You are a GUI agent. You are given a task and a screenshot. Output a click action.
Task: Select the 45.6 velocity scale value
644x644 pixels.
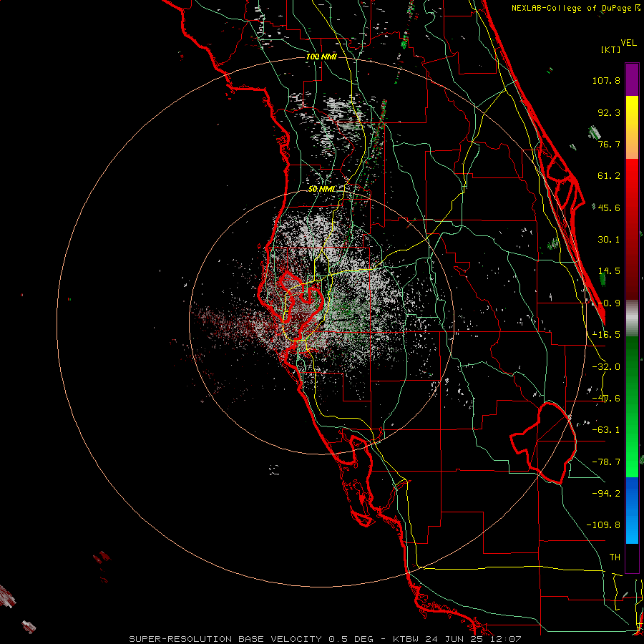[x=609, y=208]
